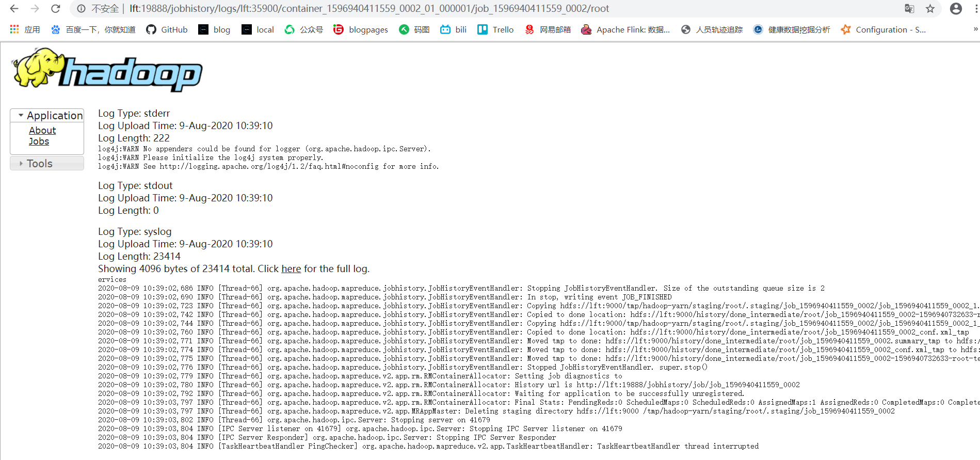The height and width of the screenshot is (460, 980).
Task: Click the 'Stopping IPC Server Responder' log line
Action: click(327, 438)
